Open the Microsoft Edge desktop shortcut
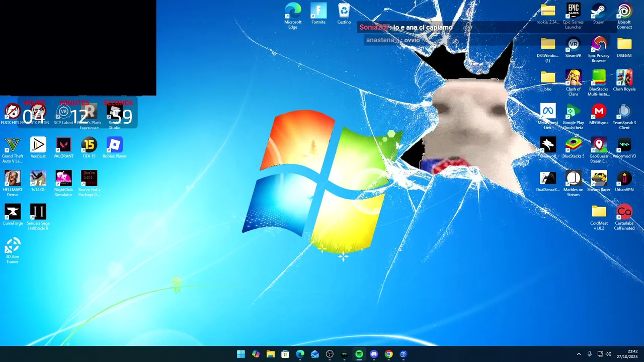 pos(293,16)
